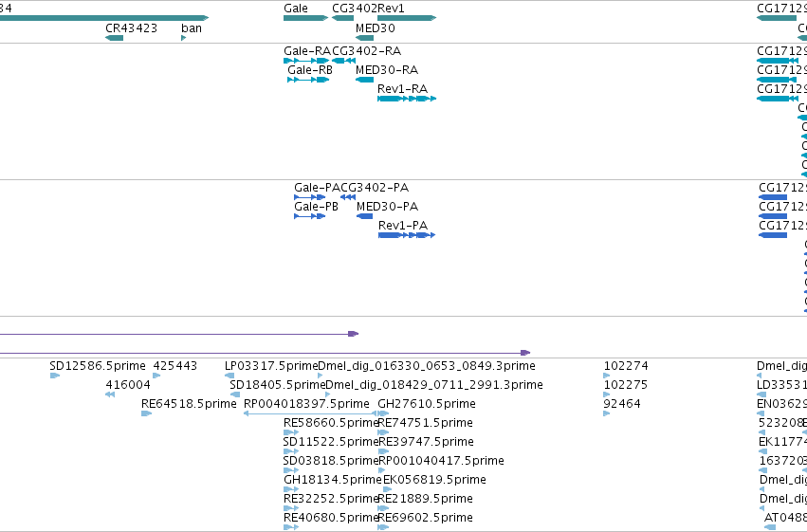Select the ban gene feature

pos(184,38)
